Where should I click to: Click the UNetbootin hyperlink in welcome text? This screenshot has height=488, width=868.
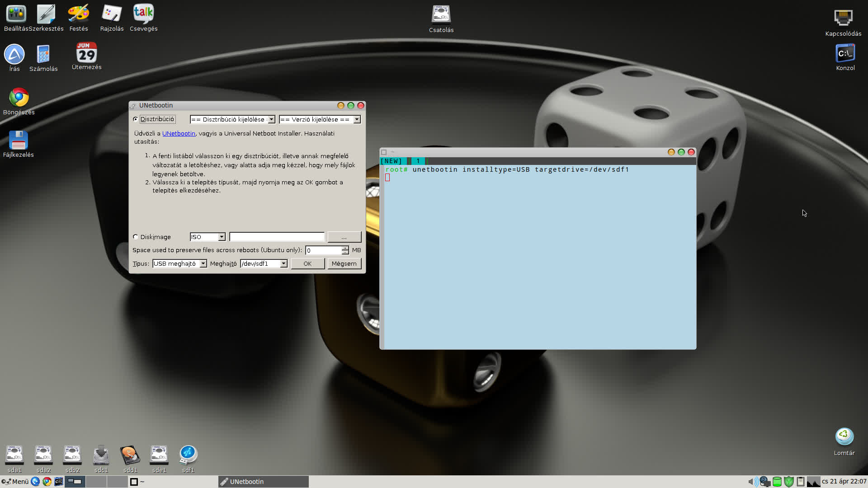click(x=179, y=133)
